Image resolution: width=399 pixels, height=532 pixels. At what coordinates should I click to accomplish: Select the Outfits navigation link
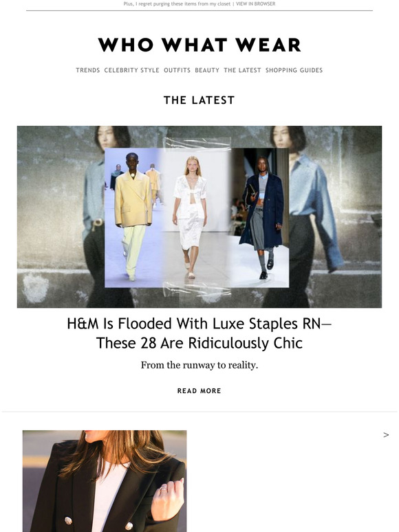(177, 70)
